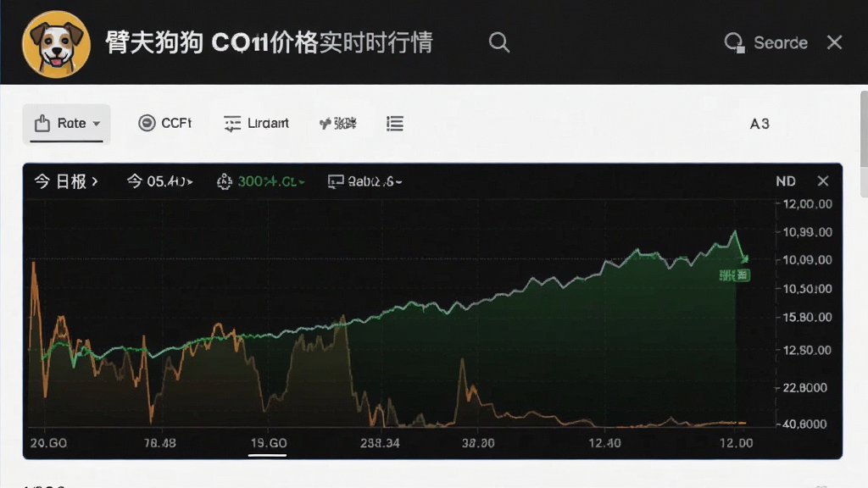Click the 10,99.00 price axis label
The width and height of the screenshot is (868, 488).
coord(807,232)
